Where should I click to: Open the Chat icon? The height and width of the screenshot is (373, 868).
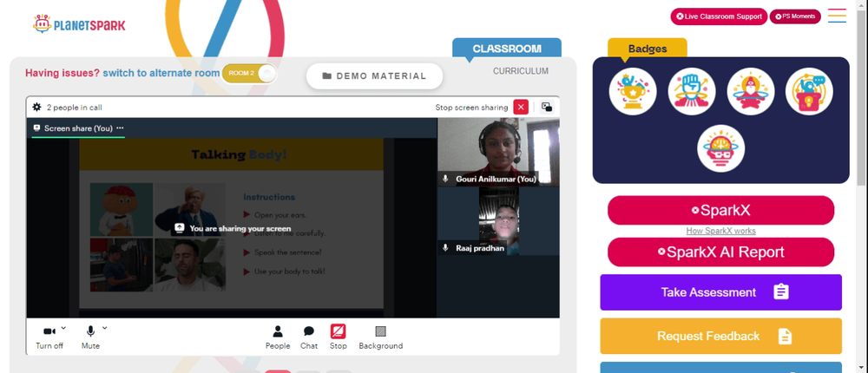click(x=309, y=331)
